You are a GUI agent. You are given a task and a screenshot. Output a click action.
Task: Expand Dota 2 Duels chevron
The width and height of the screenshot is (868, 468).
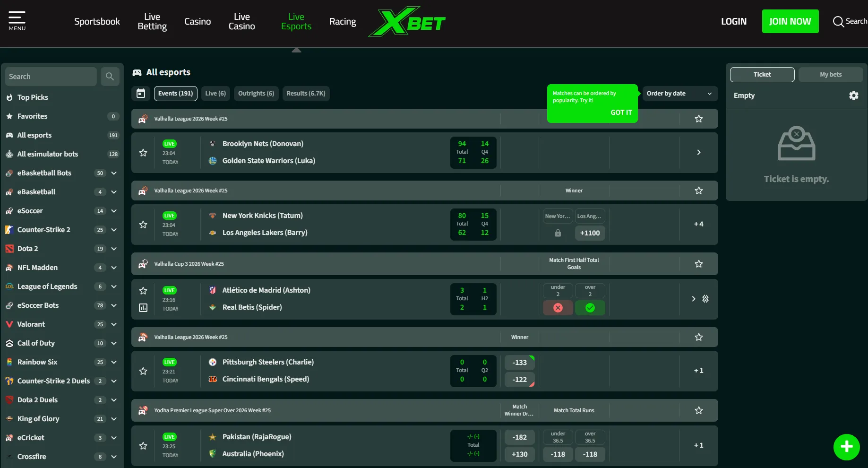114,400
